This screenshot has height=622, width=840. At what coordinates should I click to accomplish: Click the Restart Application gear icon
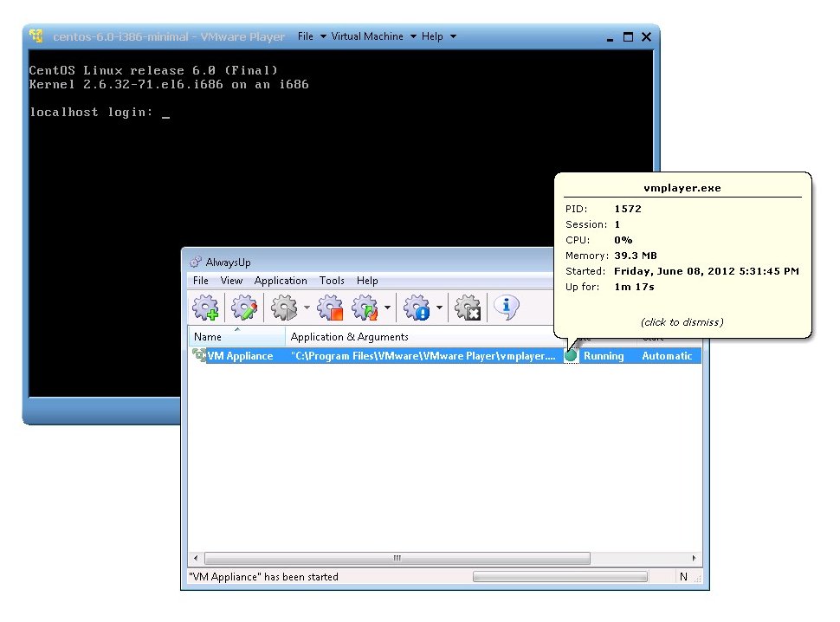click(365, 308)
